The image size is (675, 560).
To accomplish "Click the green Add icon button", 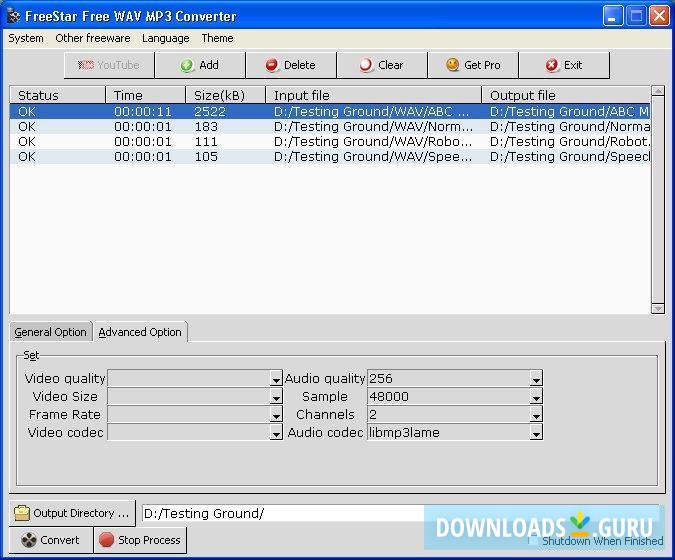I will click(200, 65).
